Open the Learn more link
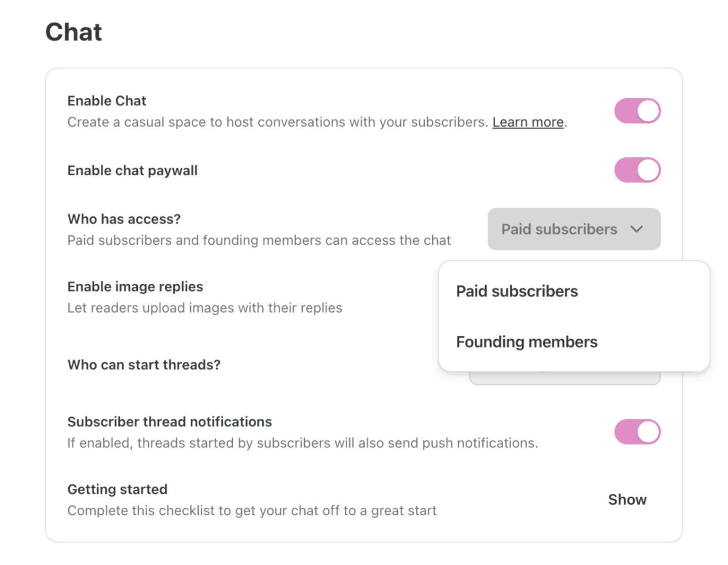 528,122
